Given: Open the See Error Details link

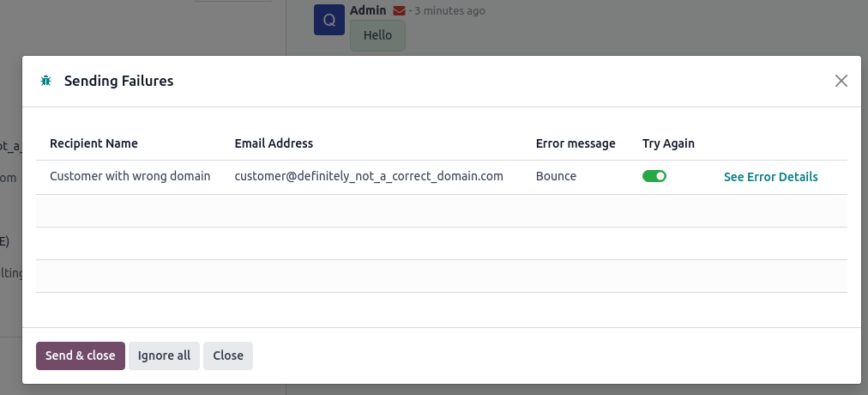Looking at the screenshot, I should [x=770, y=177].
